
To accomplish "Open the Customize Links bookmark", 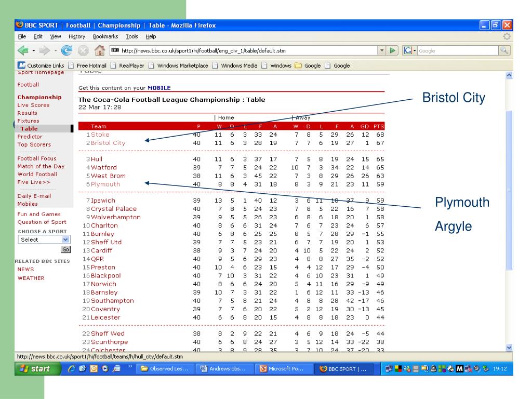I will pos(41,65).
